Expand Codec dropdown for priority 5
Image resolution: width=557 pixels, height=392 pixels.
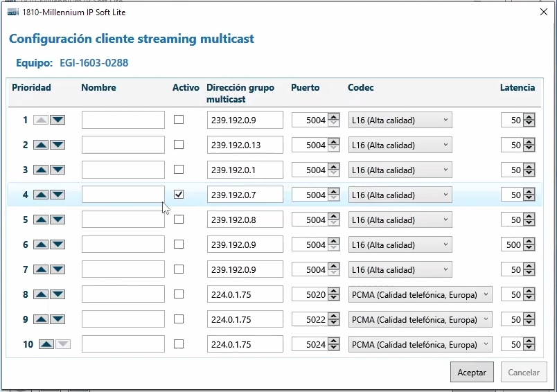[x=400, y=220]
